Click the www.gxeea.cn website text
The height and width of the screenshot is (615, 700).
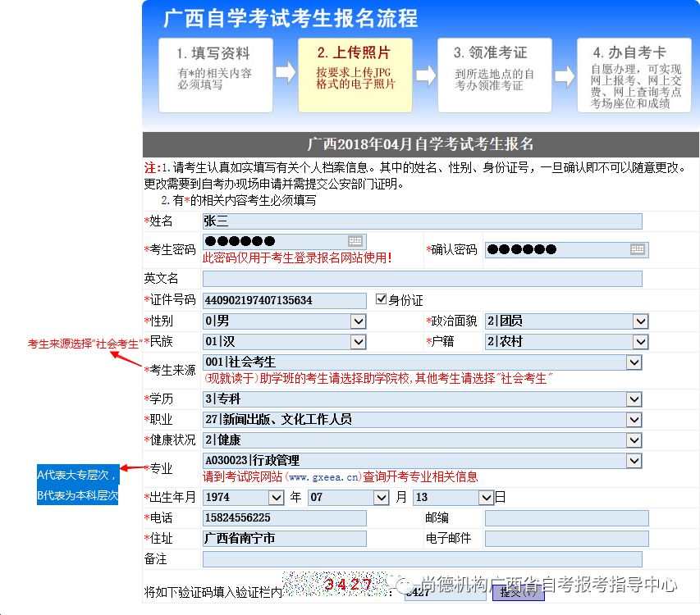tap(323, 477)
